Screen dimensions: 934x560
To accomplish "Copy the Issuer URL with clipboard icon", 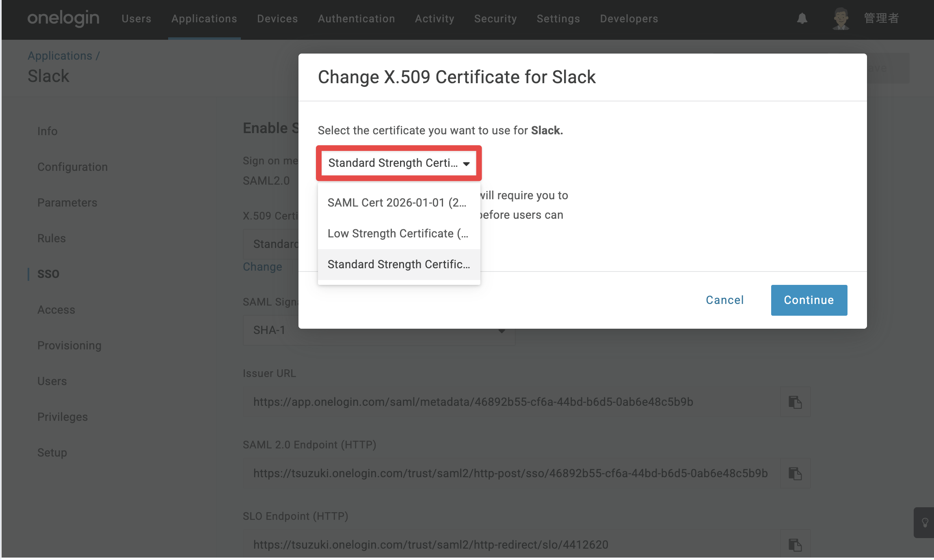I will tap(795, 402).
